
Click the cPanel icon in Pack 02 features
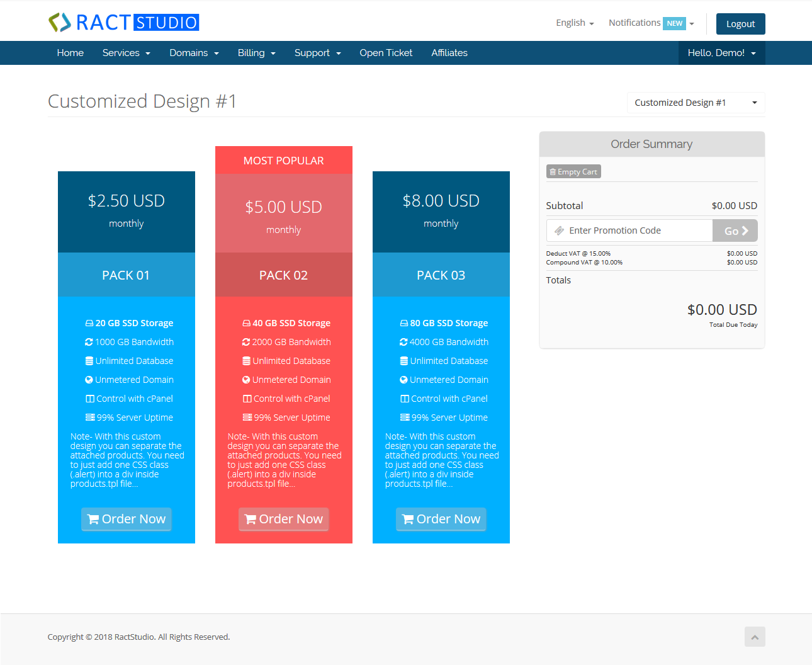(246, 398)
